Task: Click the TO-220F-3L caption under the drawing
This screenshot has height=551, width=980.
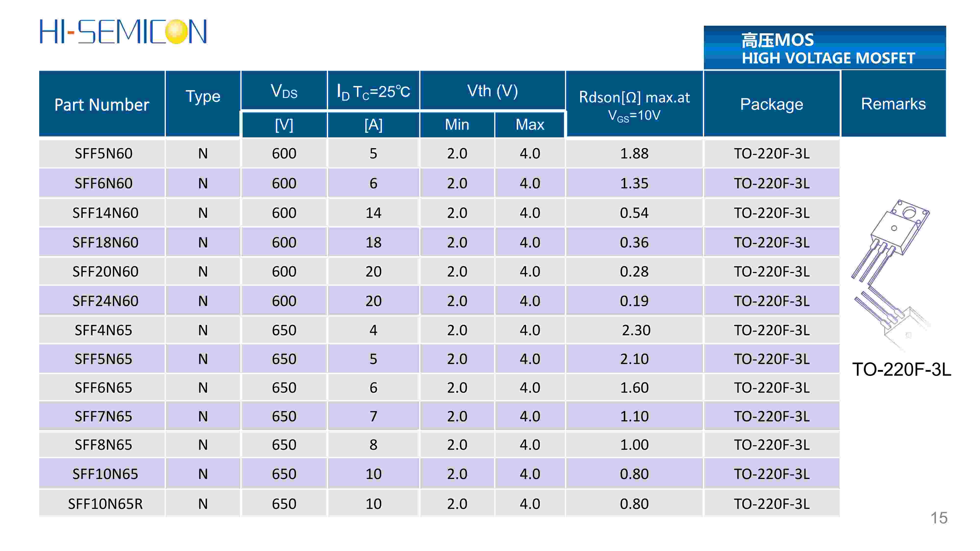Action: [901, 370]
